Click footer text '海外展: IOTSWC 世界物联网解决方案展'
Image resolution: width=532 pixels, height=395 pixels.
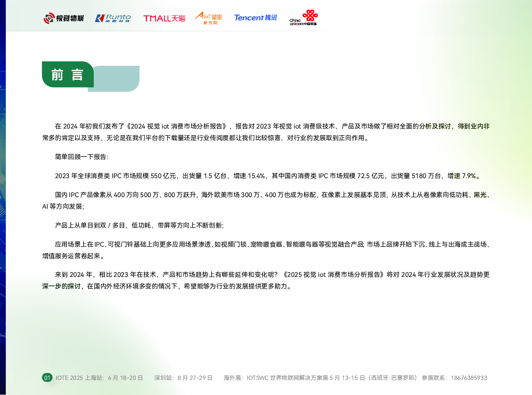point(276,378)
